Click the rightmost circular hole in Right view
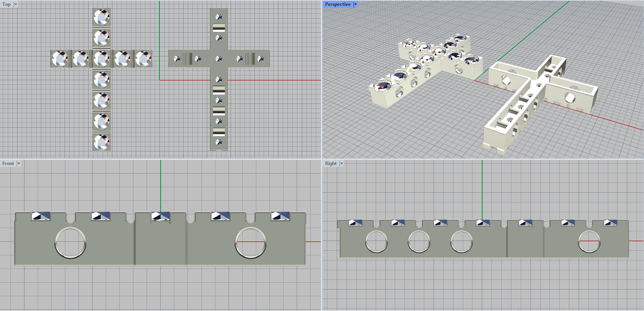The width and height of the screenshot is (644, 311). (589, 242)
